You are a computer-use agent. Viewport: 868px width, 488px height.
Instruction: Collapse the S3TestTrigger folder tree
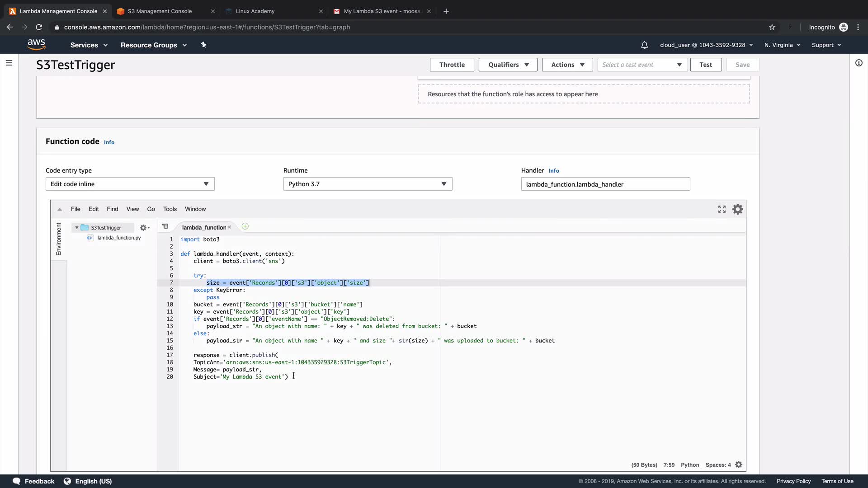click(x=77, y=228)
